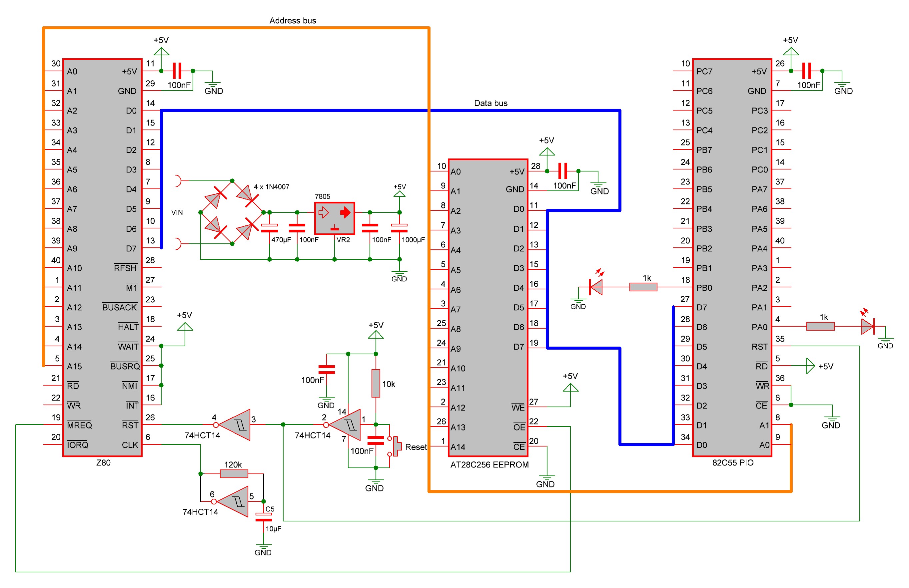The height and width of the screenshot is (588, 909).
Task: Select the "Z80" caption under the chip
Action: click(x=103, y=462)
